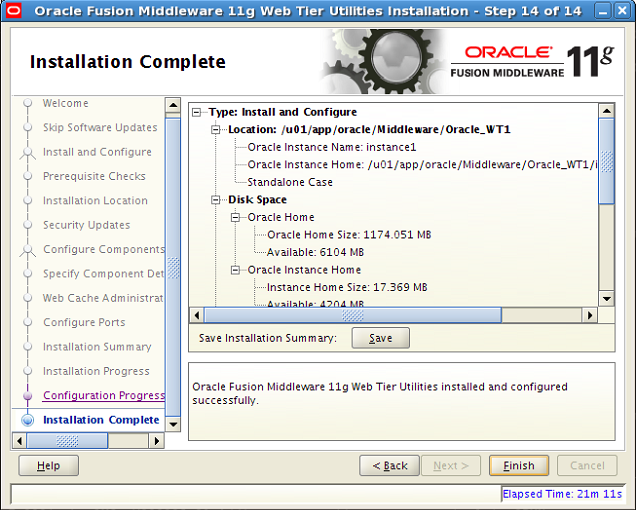Select the Prerequisite Checks step
Screen dimensions: 636x510
[94, 176]
